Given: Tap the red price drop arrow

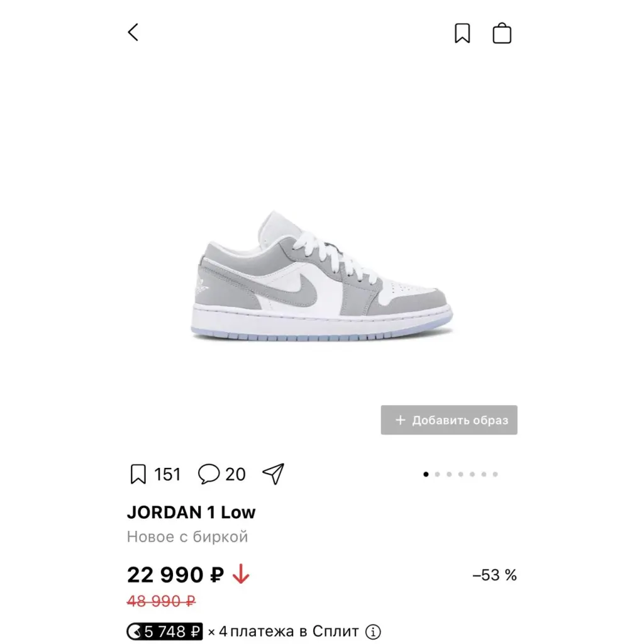Looking at the screenshot, I should 241,574.
